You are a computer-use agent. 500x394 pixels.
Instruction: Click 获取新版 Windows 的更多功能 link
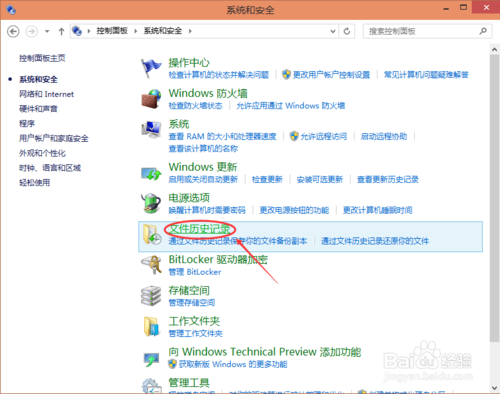click(233, 364)
